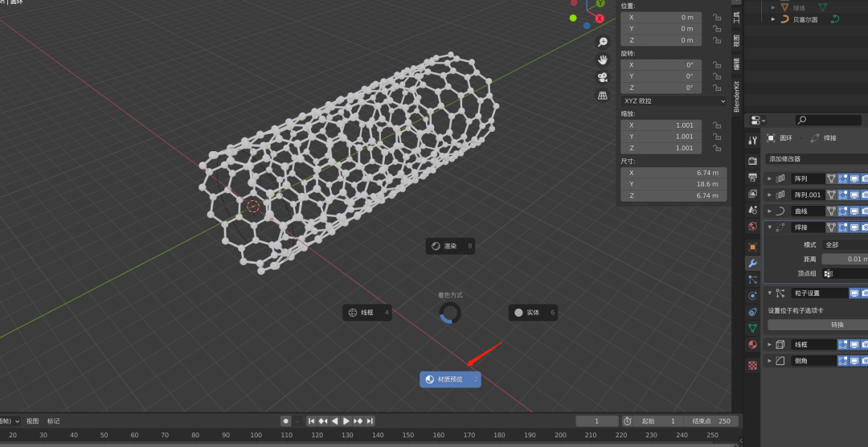Open the Object Constraint properties icon

pyautogui.click(x=752, y=312)
